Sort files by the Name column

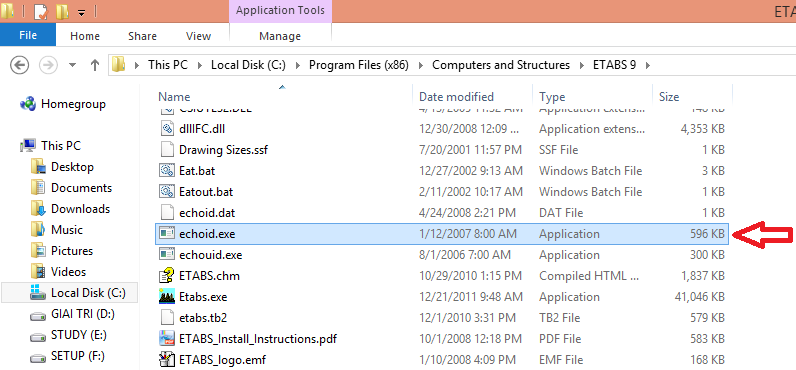pos(174,96)
